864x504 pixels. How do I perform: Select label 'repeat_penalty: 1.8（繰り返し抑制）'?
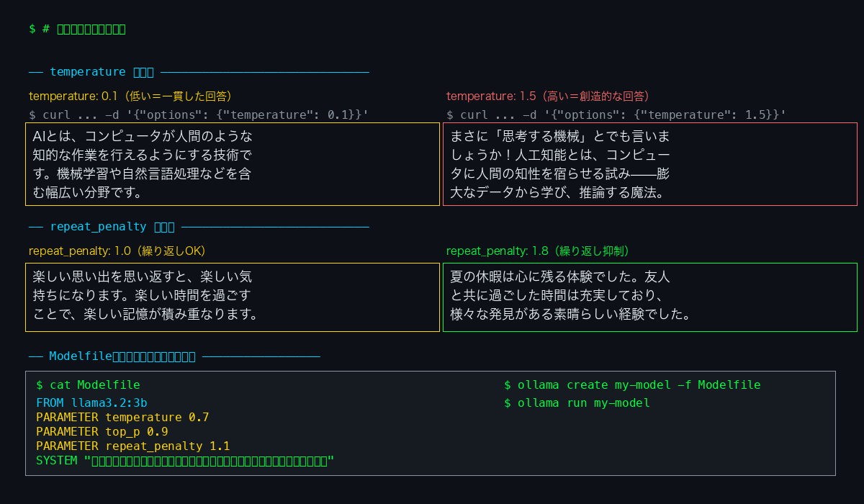(x=539, y=251)
